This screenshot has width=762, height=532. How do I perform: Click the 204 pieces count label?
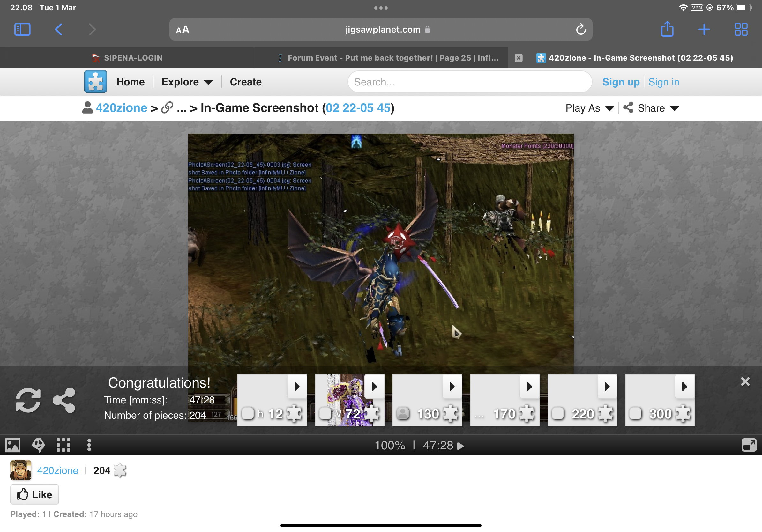101,470
